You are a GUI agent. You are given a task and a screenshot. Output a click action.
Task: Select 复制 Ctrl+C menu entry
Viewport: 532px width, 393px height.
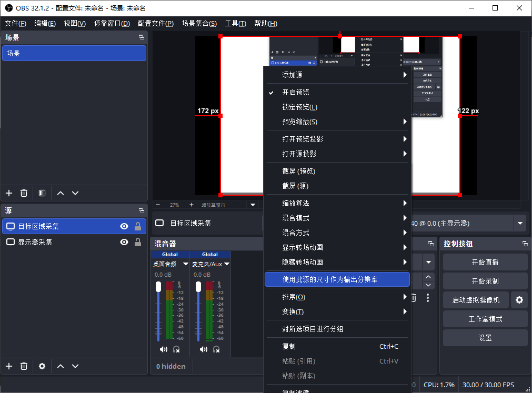(x=337, y=346)
